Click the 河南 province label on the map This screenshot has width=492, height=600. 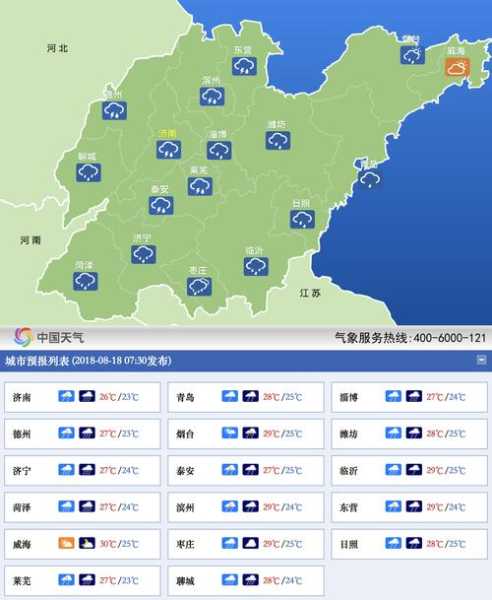[x=30, y=240]
